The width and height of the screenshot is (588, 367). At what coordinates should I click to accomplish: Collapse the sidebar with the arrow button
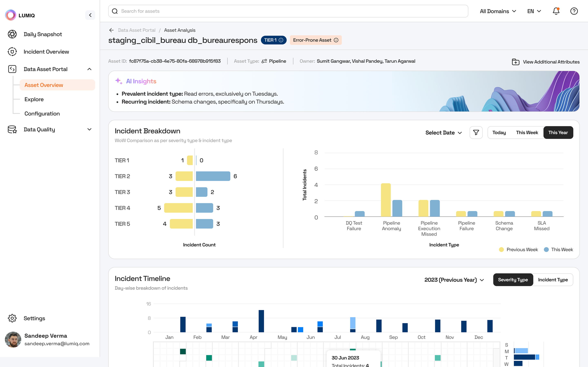90,15
